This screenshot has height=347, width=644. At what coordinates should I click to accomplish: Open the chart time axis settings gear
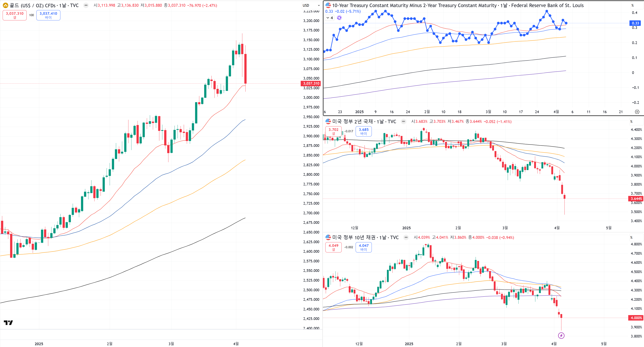637,112
